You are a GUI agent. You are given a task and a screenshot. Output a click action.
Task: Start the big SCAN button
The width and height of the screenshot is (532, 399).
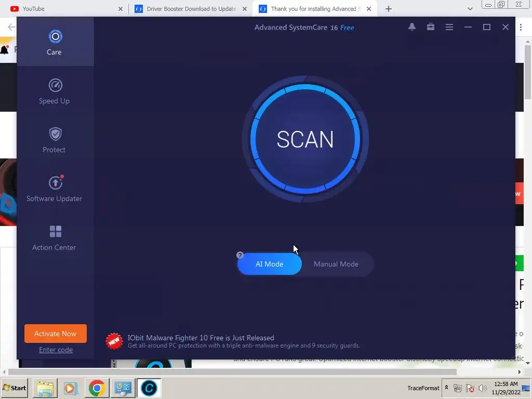point(305,139)
